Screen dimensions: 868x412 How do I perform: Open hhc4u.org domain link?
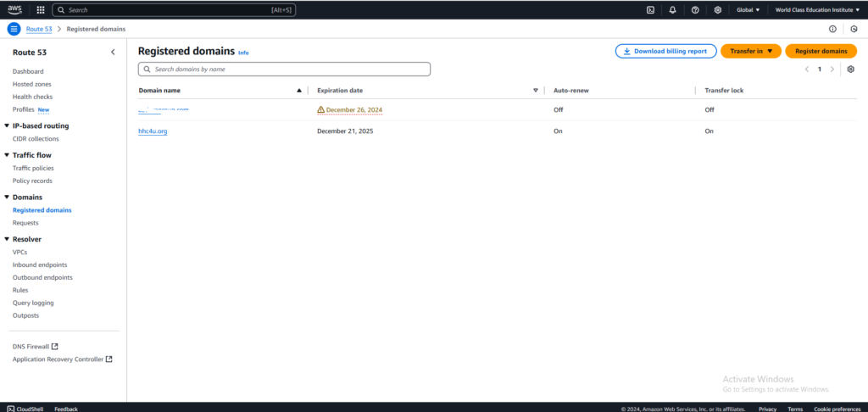(153, 131)
